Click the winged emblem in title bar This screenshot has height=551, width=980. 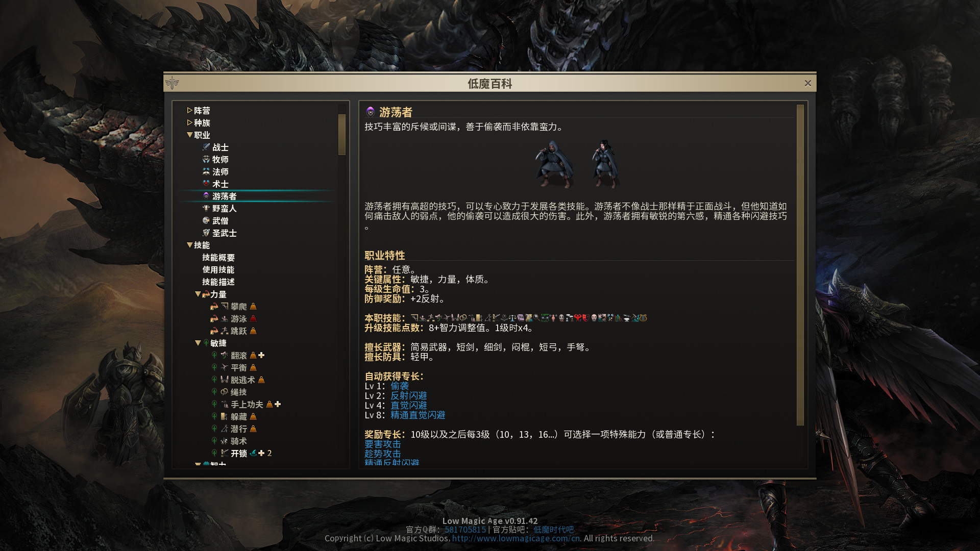pos(172,83)
